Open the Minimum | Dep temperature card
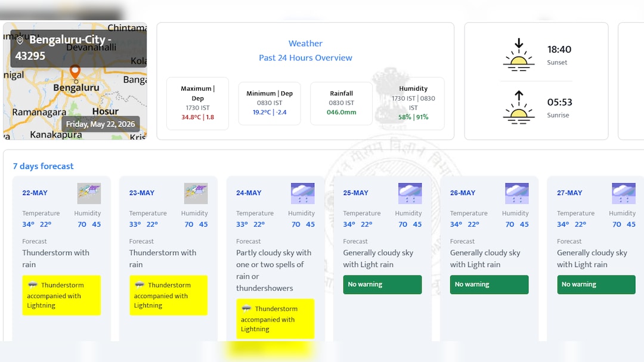The image size is (644, 362). 270,104
